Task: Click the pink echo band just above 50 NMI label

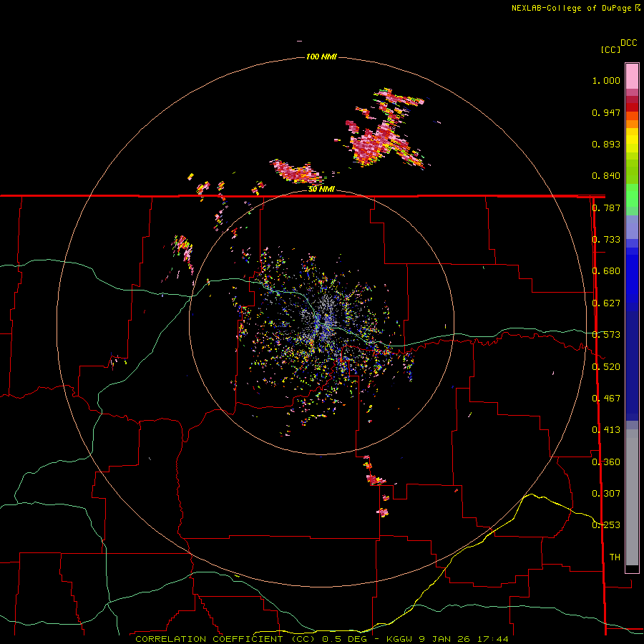Action: click(296, 172)
